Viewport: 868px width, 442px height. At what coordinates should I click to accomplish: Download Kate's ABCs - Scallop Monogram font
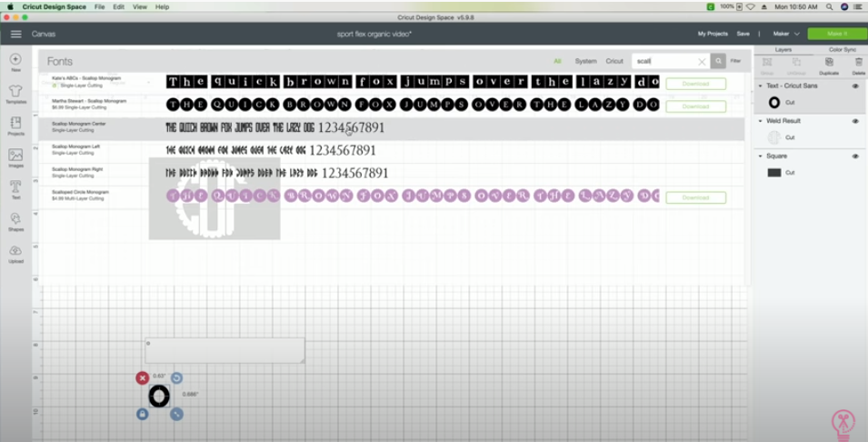coord(696,84)
